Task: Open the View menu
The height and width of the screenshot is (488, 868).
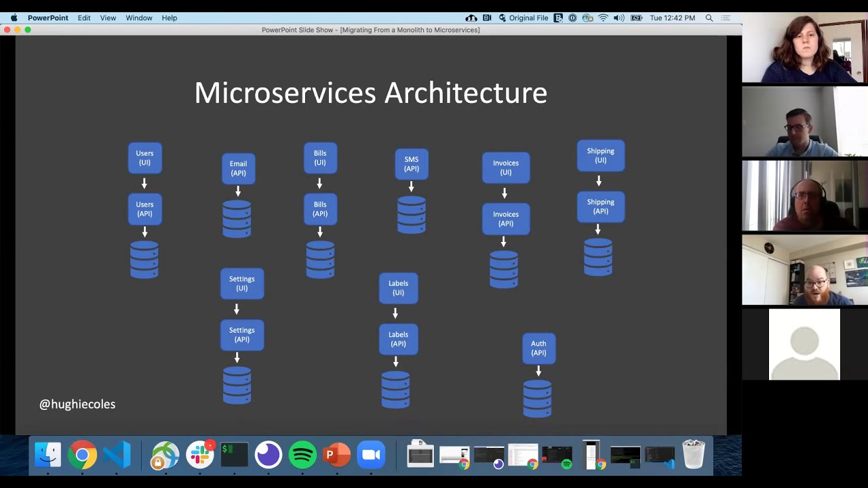Action: coord(108,18)
